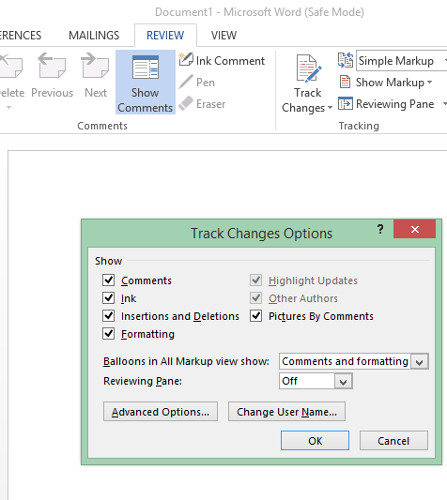Click the Track Changes icon
The image size is (447, 500).
pos(309,68)
